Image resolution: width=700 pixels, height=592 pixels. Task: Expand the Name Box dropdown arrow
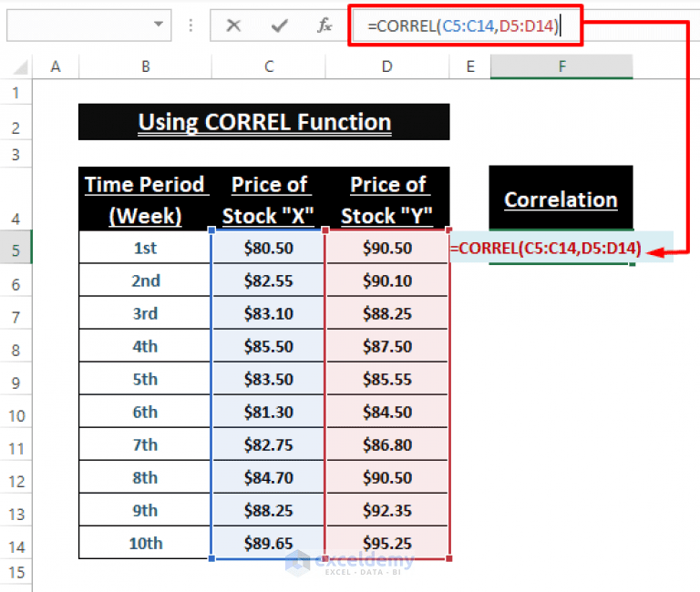click(x=158, y=25)
